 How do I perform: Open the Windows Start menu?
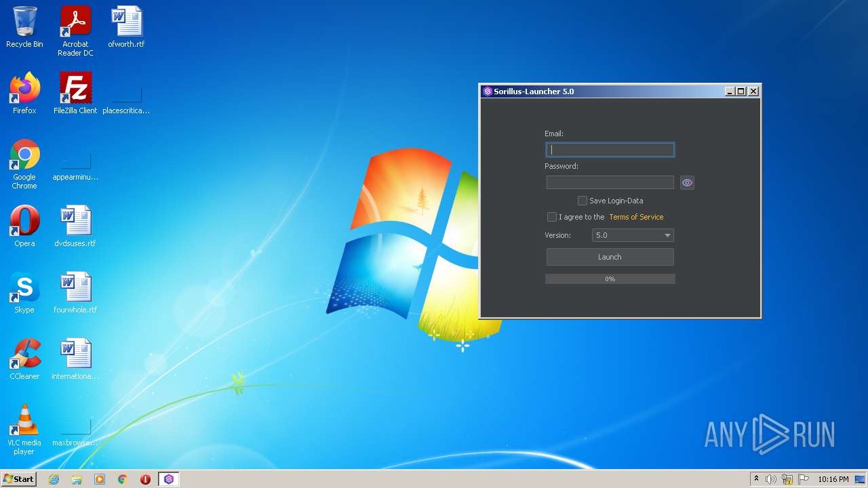tap(19, 479)
